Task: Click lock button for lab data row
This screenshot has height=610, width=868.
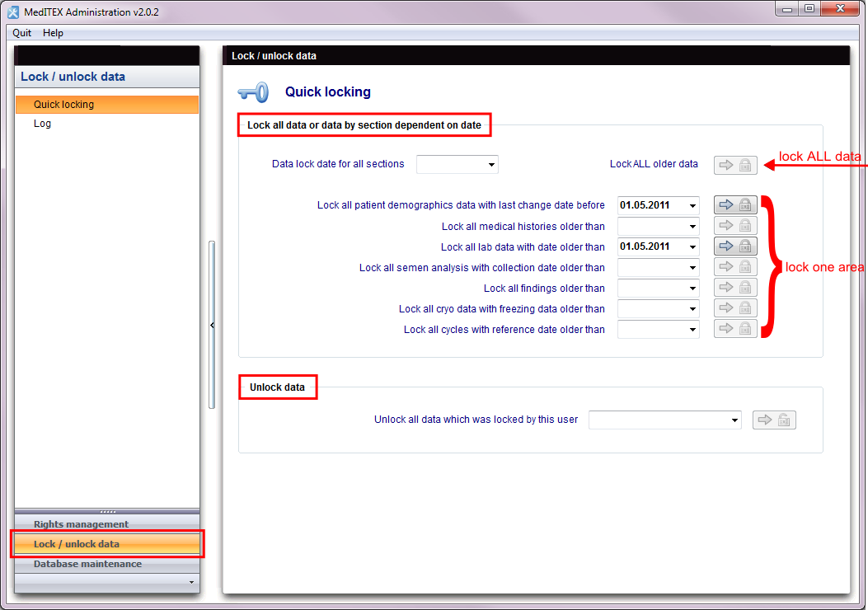Action: (x=735, y=246)
